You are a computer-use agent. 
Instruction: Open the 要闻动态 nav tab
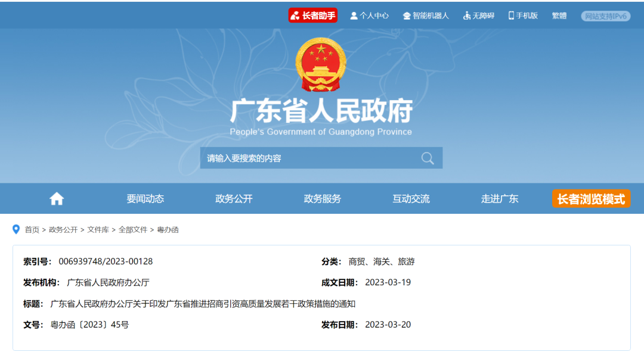point(145,198)
